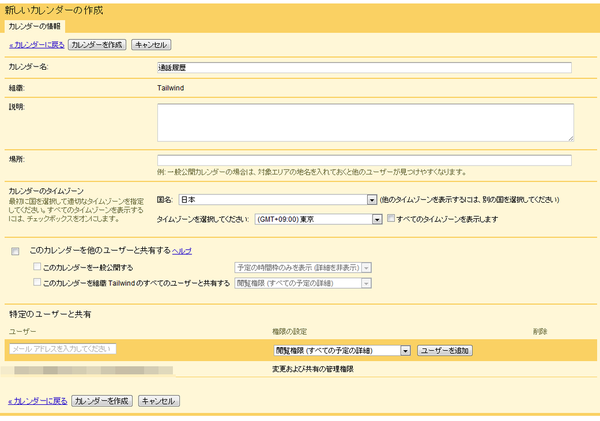Click the bottom «カレンダーに戻る link
The image size is (600, 421).
(36, 400)
